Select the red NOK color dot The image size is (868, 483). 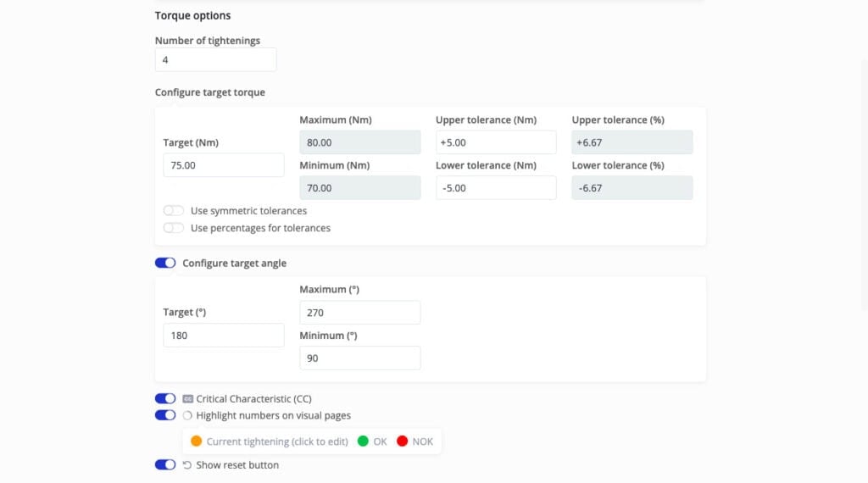pos(402,441)
